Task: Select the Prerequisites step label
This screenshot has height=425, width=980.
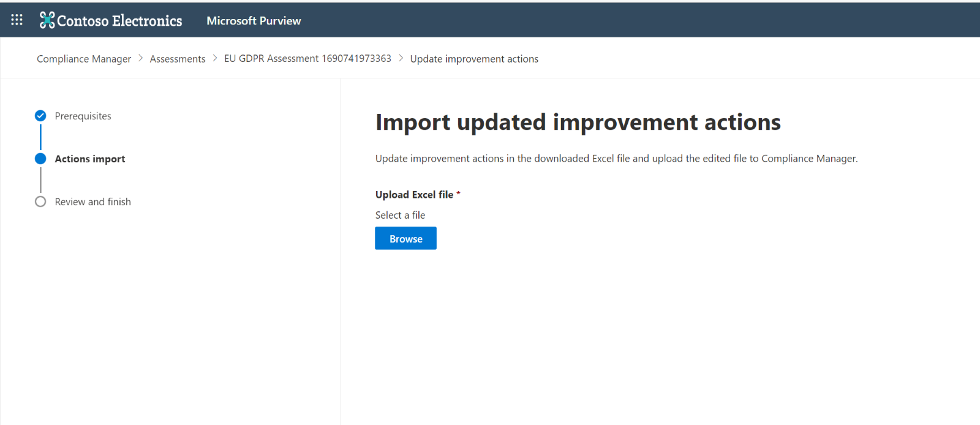Action: [x=83, y=116]
